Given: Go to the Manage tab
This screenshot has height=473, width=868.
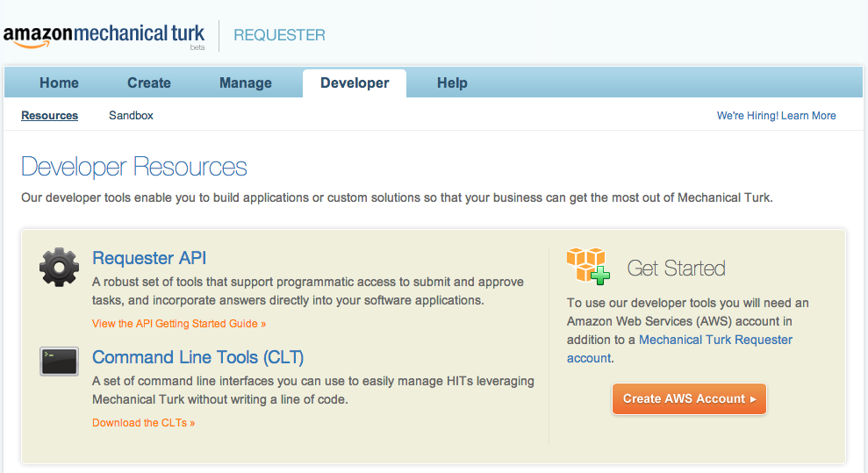Looking at the screenshot, I should click(245, 83).
